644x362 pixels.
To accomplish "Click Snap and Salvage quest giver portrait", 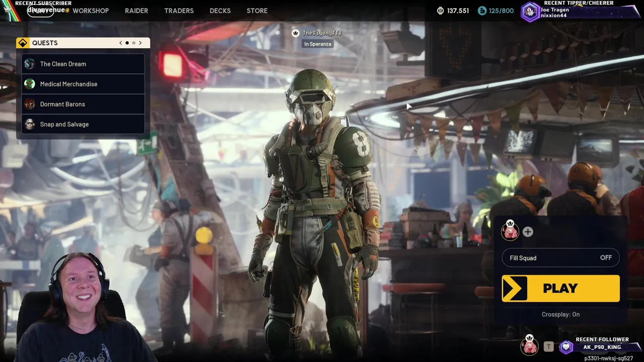I will [30, 124].
